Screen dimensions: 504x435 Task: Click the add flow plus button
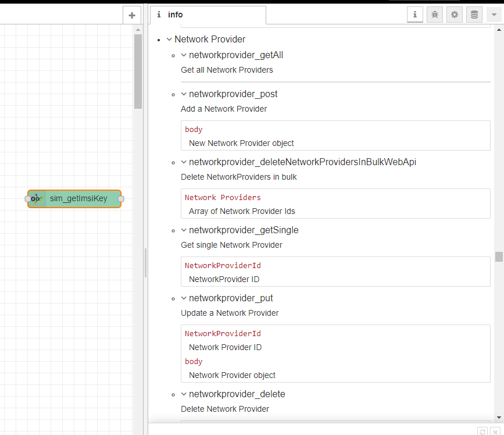tap(132, 16)
